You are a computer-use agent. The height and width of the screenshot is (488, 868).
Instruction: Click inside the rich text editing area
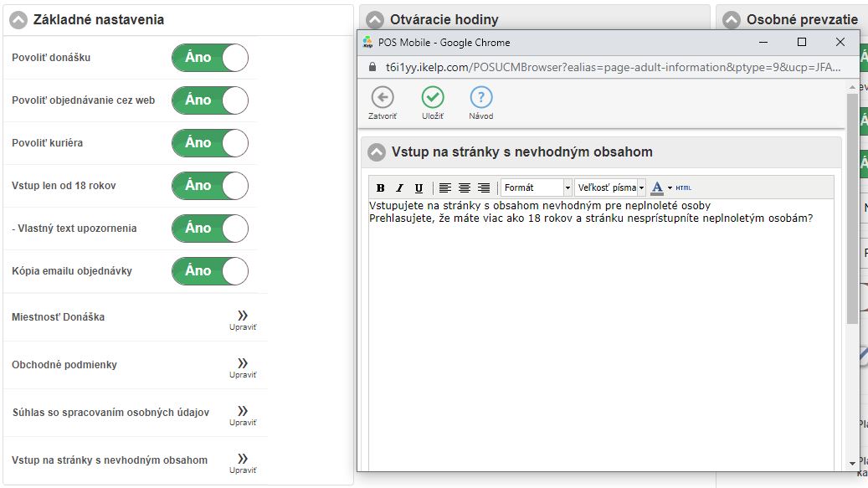coord(598,335)
